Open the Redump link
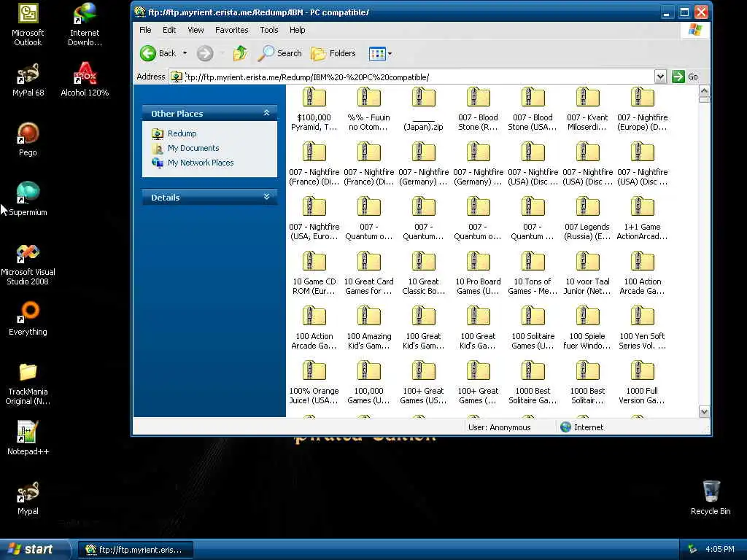The width and height of the screenshot is (747, 560). pyautogui.click(x=182, y=133)
